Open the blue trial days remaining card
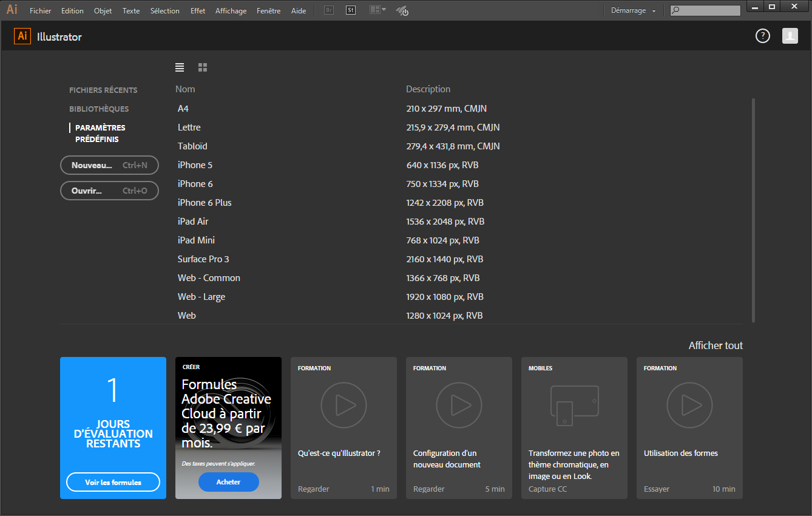This screenshot has width=812, height=516. pos(113,428)
